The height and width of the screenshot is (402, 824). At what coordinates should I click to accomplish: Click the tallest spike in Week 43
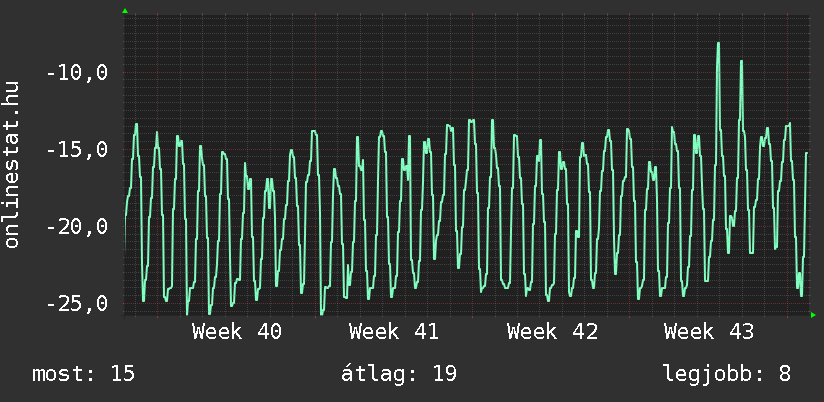718,44
